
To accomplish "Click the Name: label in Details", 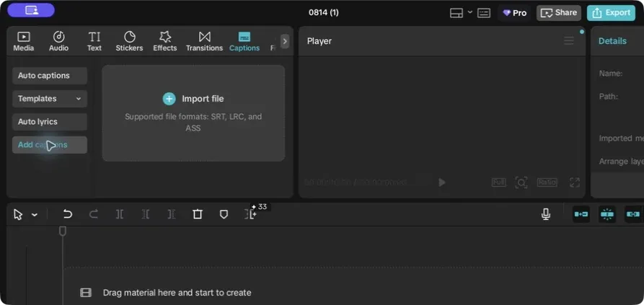I will [x=611, y=74].
